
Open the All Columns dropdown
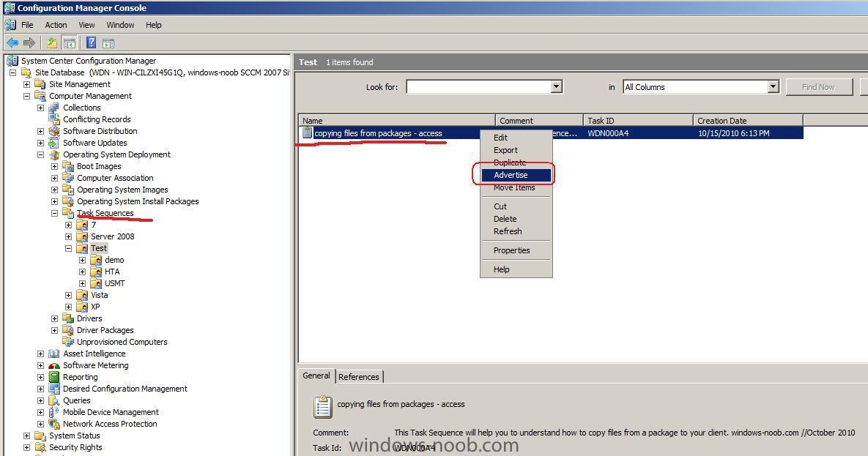[773, 87]
